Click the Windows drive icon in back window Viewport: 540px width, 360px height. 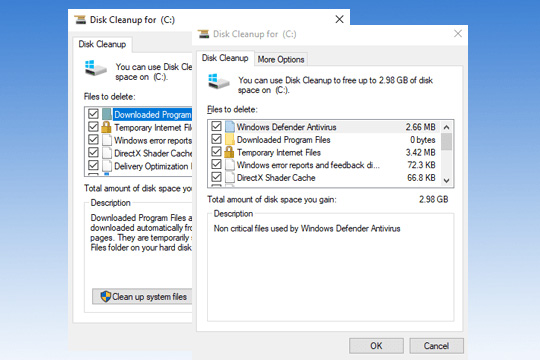coord(95,68)
